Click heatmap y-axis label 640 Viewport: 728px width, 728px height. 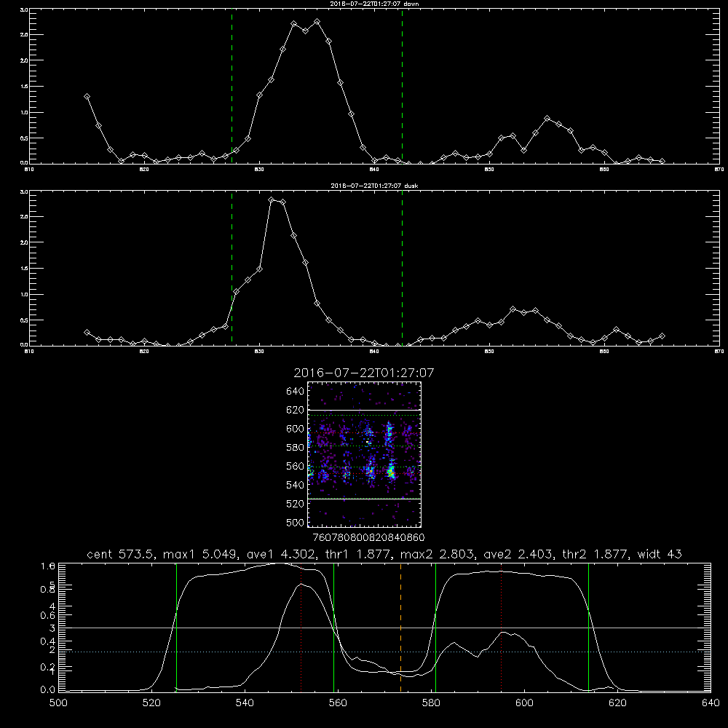point(295,392)
